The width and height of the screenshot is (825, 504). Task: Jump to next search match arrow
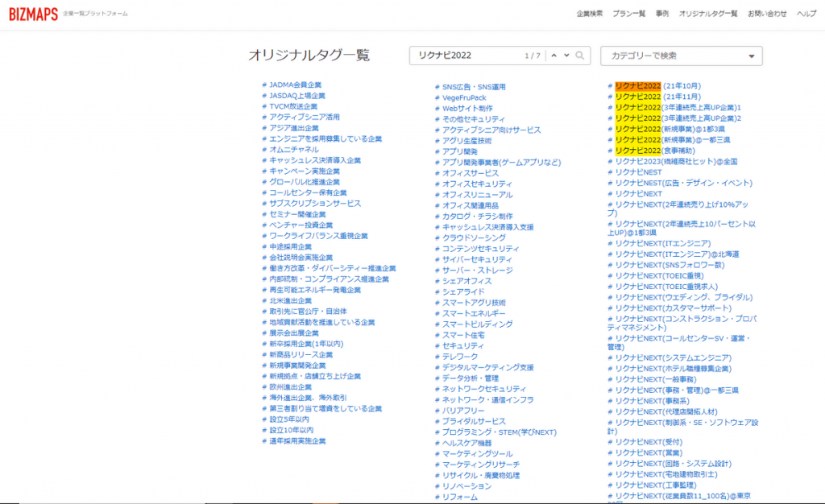click(566, 56)
